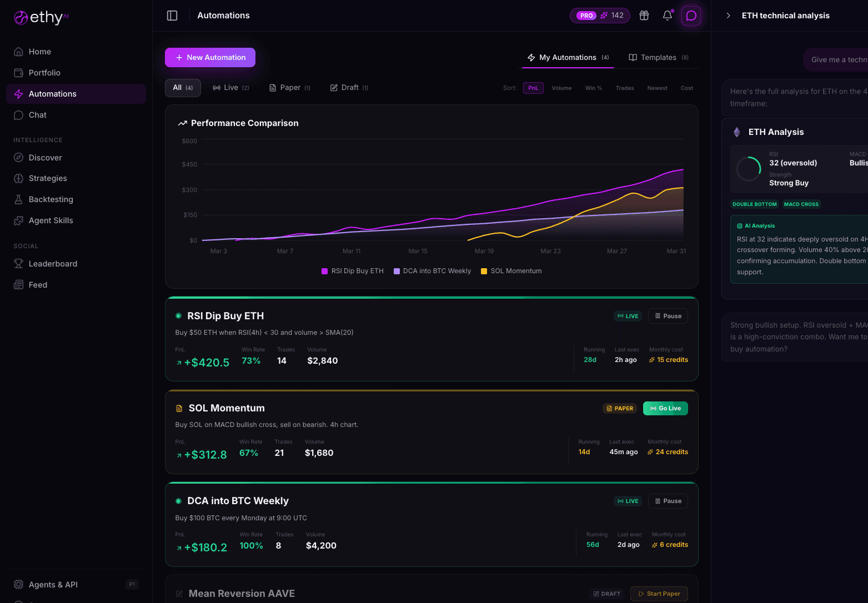Click MACD CROSS pattern tag
868x603 pixels.
[x=801, y=204]
